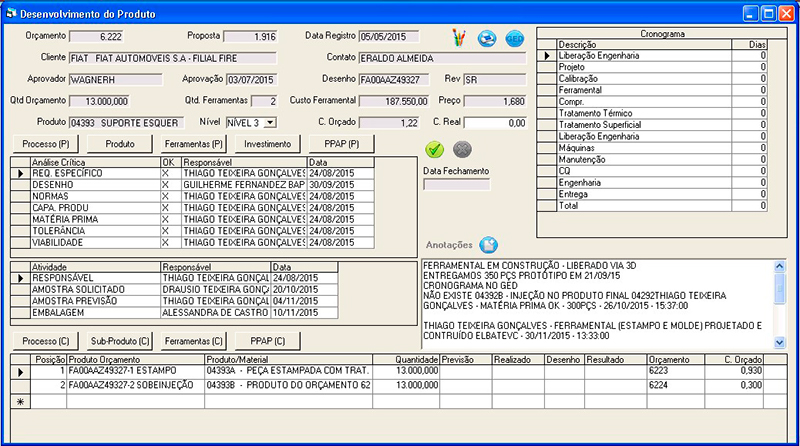Click the Aprovador field WAGNERH
800x446 pixels.
pos(116,80)
